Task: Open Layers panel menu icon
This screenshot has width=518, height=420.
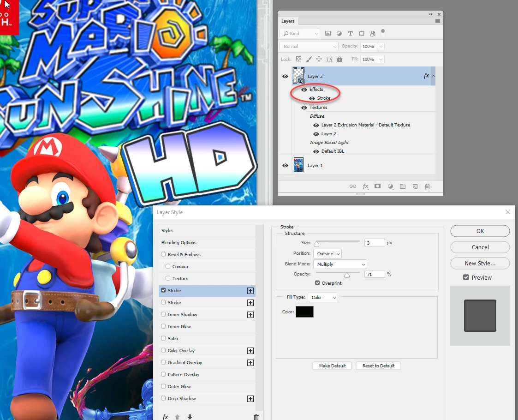Action: coord(437,21)
